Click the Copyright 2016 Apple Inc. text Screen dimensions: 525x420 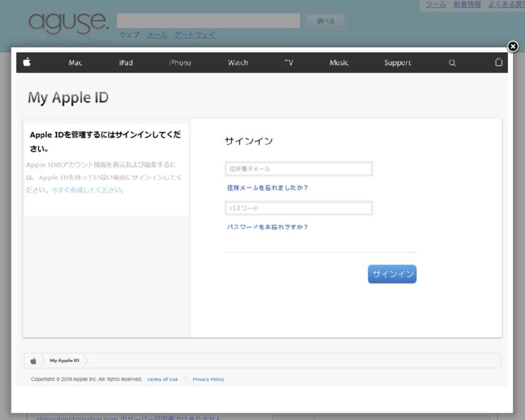click(86, 379)
